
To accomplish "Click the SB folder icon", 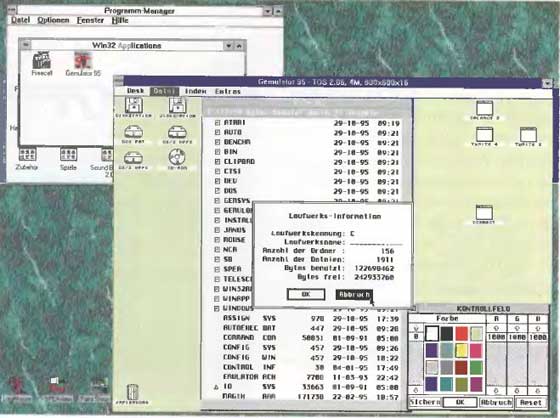I will pos(217,259).
